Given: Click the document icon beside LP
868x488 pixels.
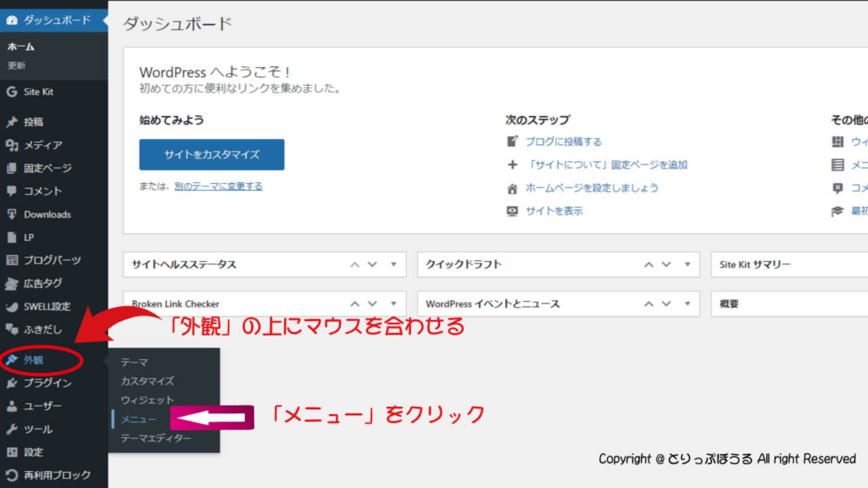Looking at the screenshot, I should tap(12, 237).
